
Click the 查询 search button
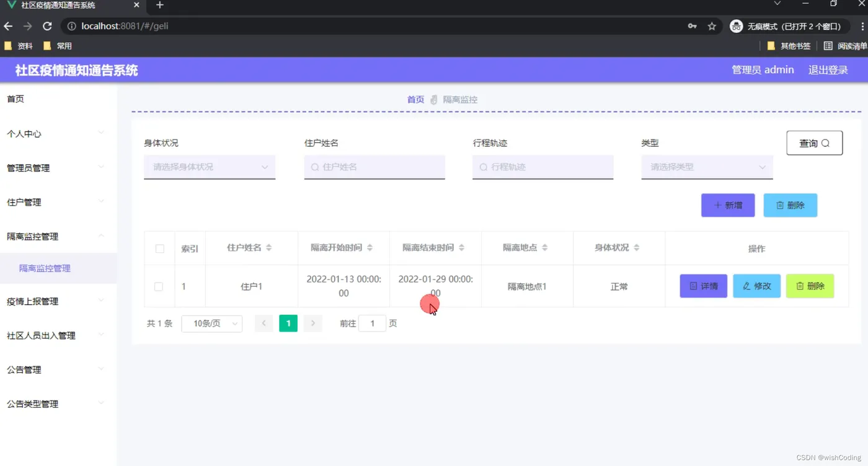tap(814, 143)
